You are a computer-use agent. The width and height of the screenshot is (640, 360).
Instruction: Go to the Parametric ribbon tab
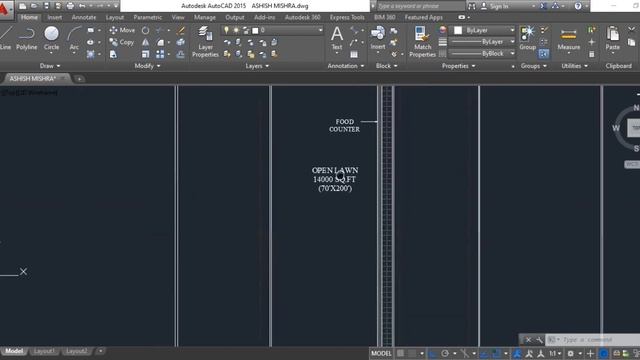[x=147, y=17]
